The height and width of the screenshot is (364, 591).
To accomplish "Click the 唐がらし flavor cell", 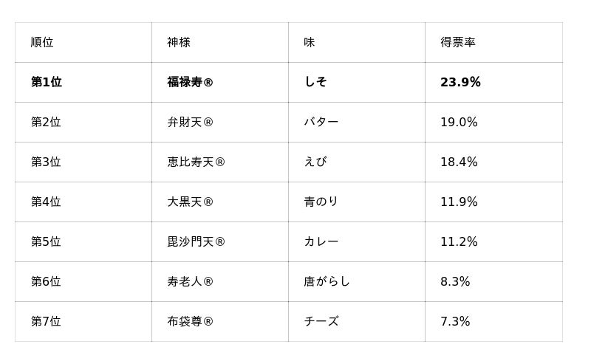I will point(357,282).
